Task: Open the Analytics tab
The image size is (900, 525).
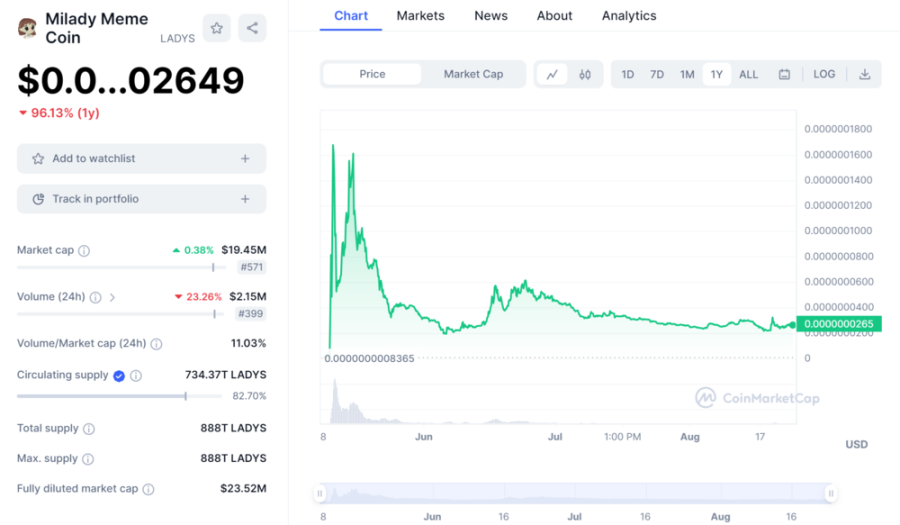Action: [x=629, y=15]
